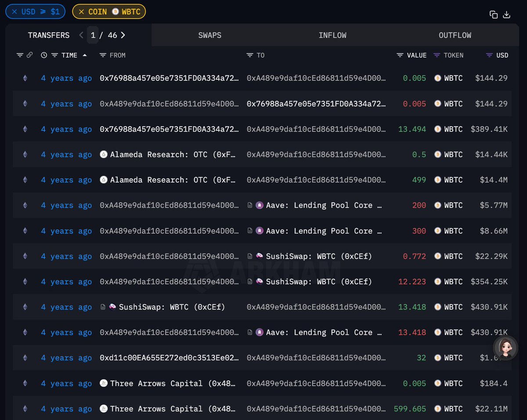Open the leftmost chain filter in header

click(x=20, y=55)
